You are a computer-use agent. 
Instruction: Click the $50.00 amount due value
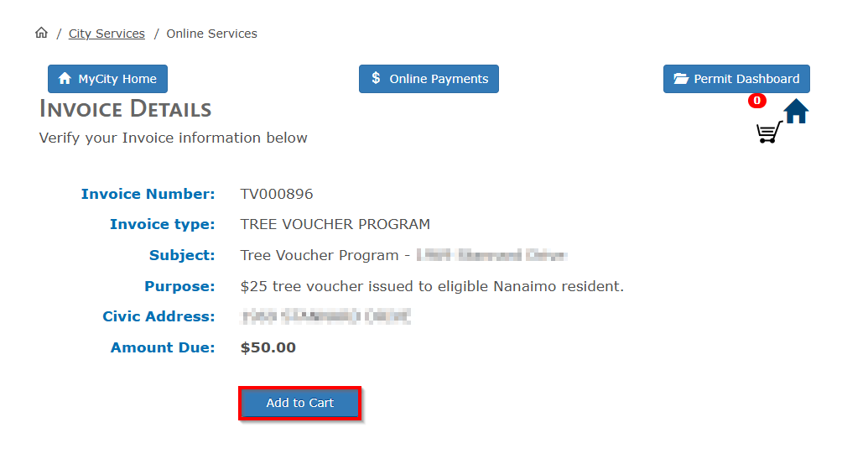click(x=268, y=347)
